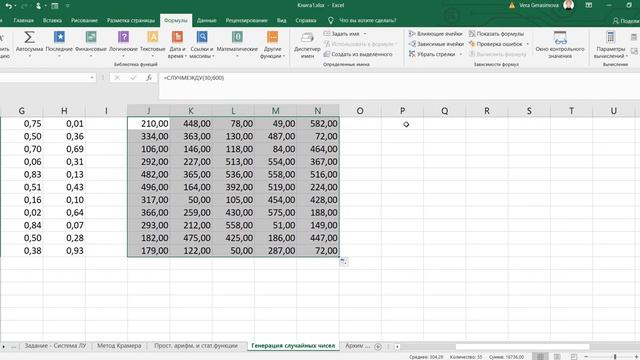Open the Text (Текстовые) functions library
This screenshot has height=360, width=640.
153,43
